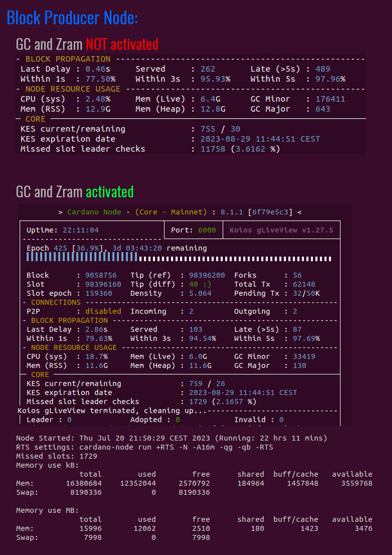
Task: Click Within 5s value 97.69%
Action: click(306, 339)
